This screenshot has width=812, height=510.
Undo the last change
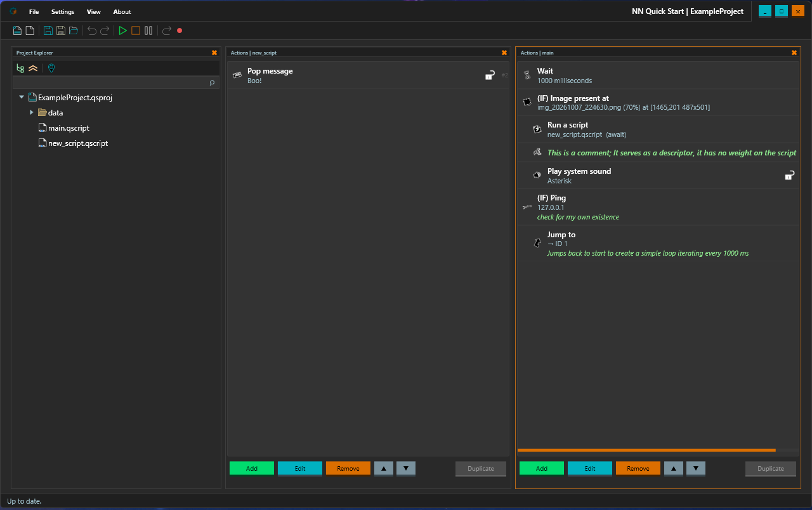pyautogui.click(x=92, y=30)
